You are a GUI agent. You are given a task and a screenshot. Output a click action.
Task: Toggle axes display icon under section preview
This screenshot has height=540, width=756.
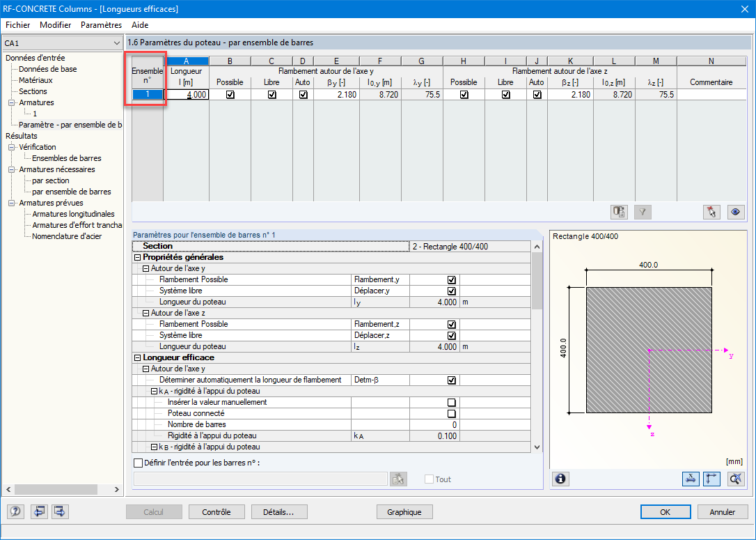pos(711,479)
